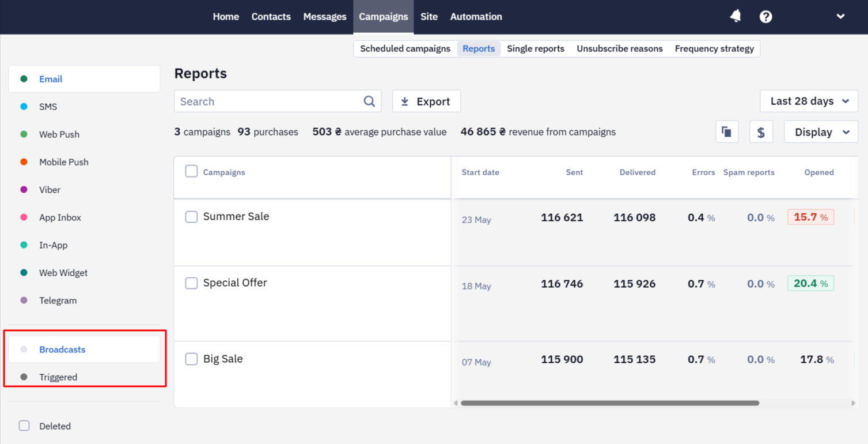Check the Summer Sale campaign checkbox
Viewport: 868px width, 444px height.
[191, 217]
